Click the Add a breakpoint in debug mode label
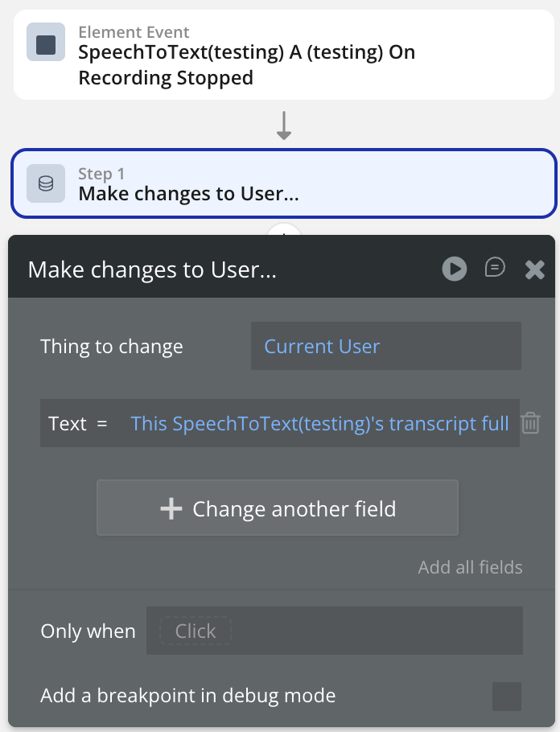 click(188, 696)
